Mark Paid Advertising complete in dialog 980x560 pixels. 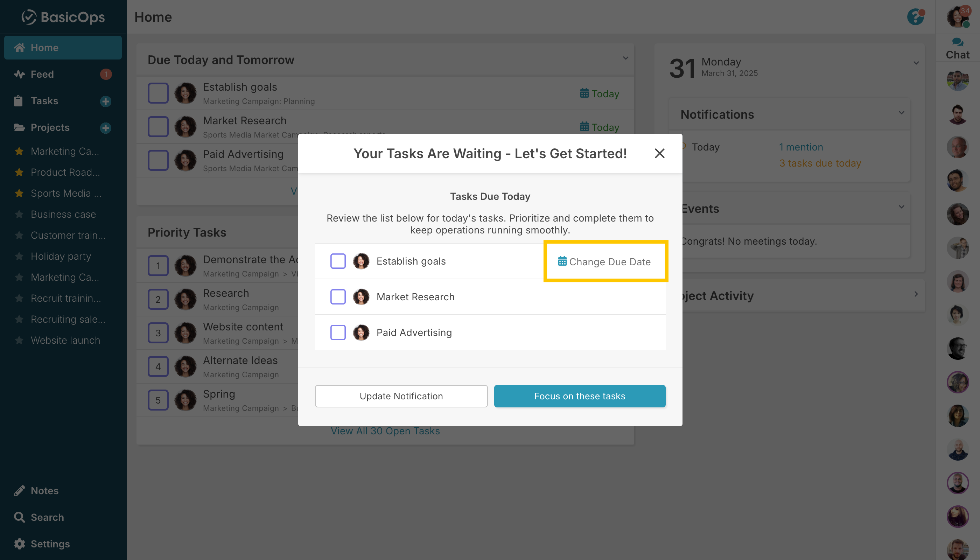click(338, 332)
